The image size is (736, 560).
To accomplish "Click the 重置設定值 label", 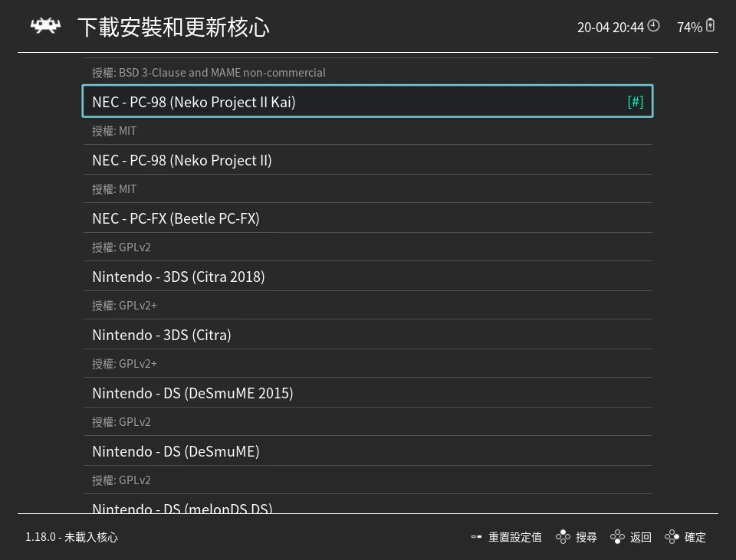I will [x=515, y=537].
